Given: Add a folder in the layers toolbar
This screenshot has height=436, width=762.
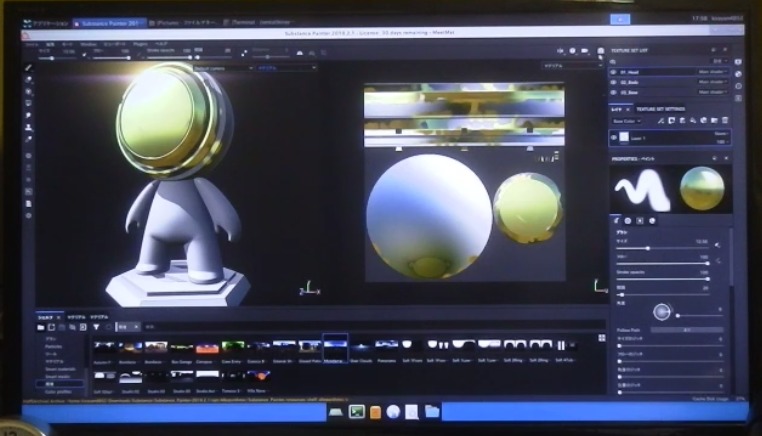Looking at the screenshot, I should tap(714, 121).
